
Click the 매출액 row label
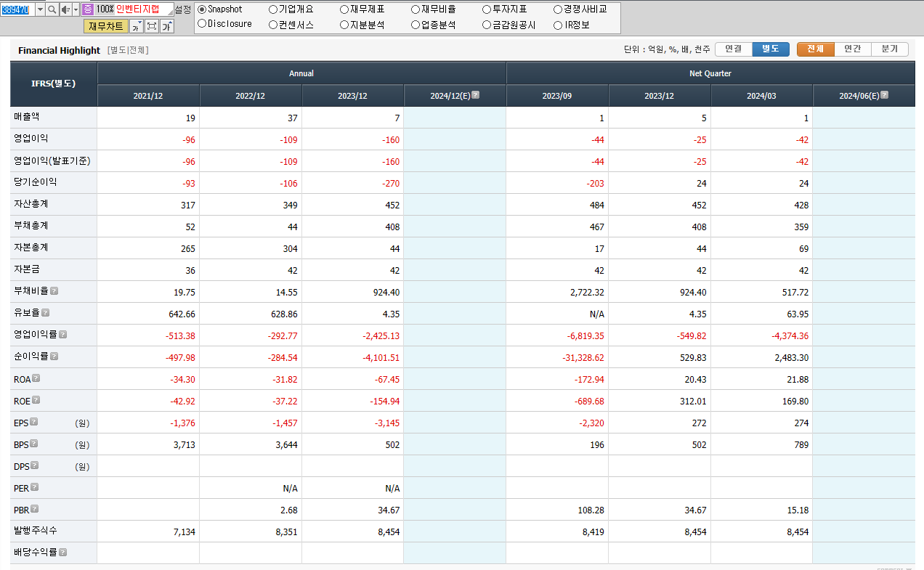[27, 117]
